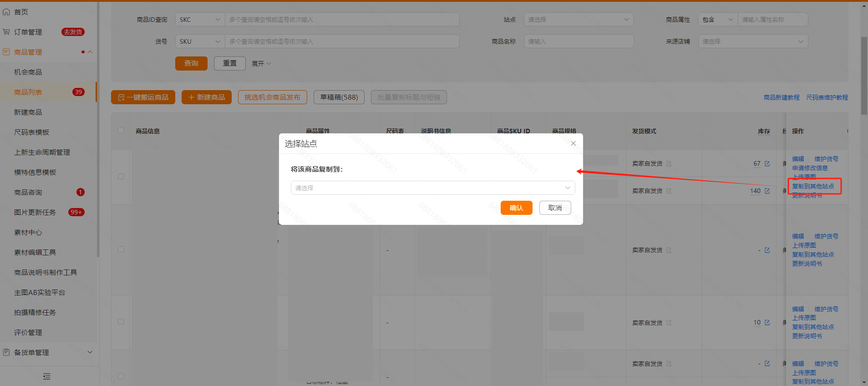868x386 pixels.
Task: Expand the 备货单管理 sidebar section
Action: pos(90,352)
